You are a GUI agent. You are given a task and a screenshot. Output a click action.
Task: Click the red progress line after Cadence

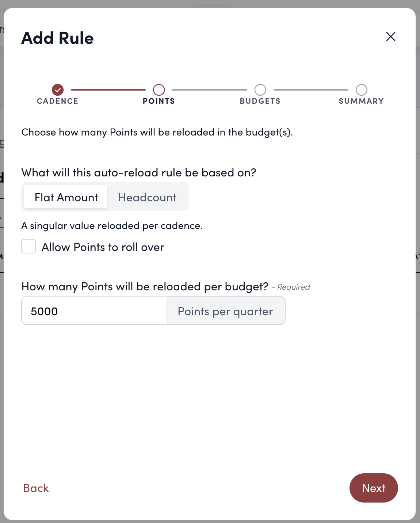tap(108, 89)
